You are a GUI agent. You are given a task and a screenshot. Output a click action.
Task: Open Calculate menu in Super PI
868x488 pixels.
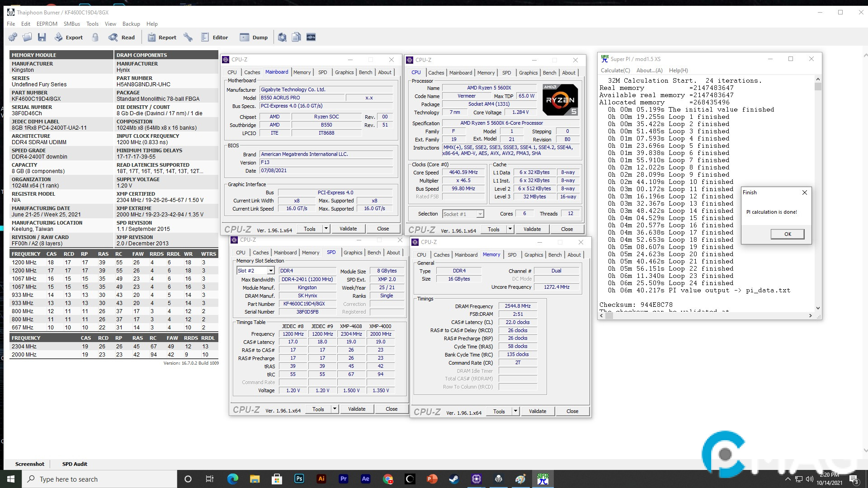point(615,70)
